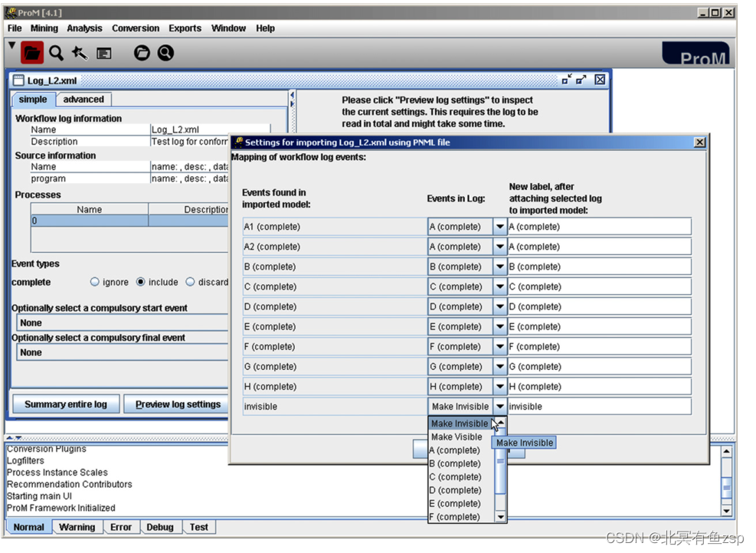The image size is (756, 553).
Task: Open the Help menu
Action: click(x=265, y=28)
